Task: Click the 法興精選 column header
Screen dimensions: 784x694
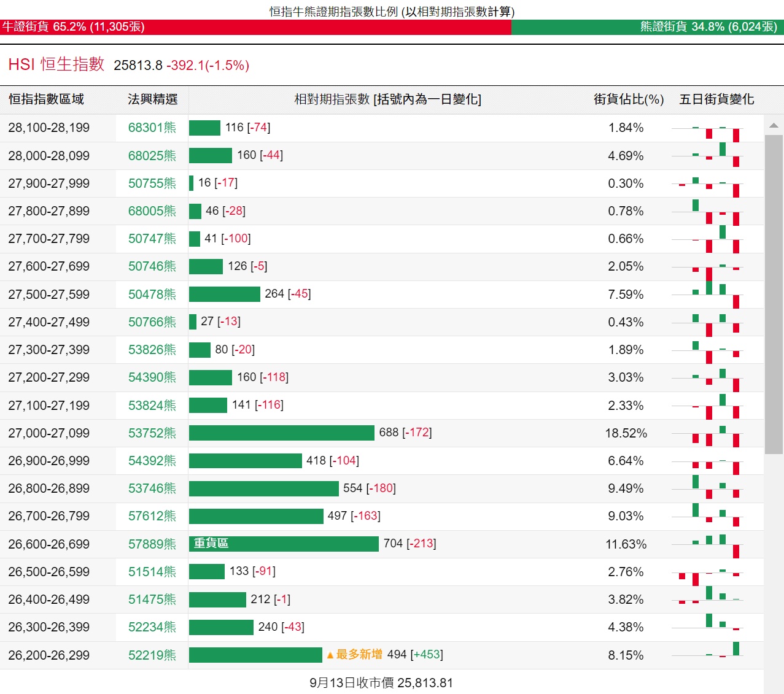Action: tap(152, 99)
